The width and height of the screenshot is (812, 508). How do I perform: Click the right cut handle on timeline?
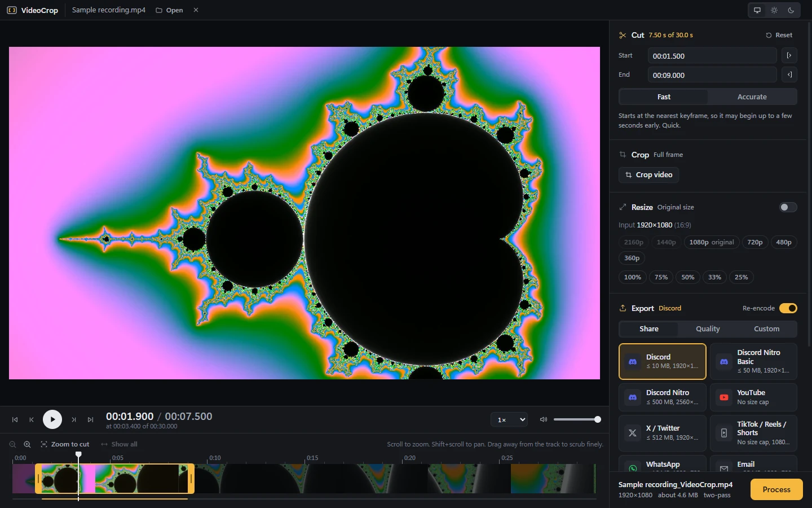click(x=191, y=479)
